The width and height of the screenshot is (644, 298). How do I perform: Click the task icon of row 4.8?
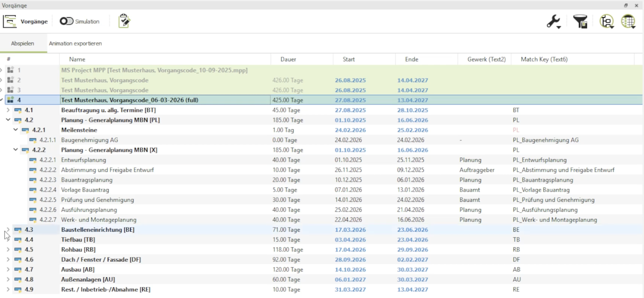click(18, 279)
